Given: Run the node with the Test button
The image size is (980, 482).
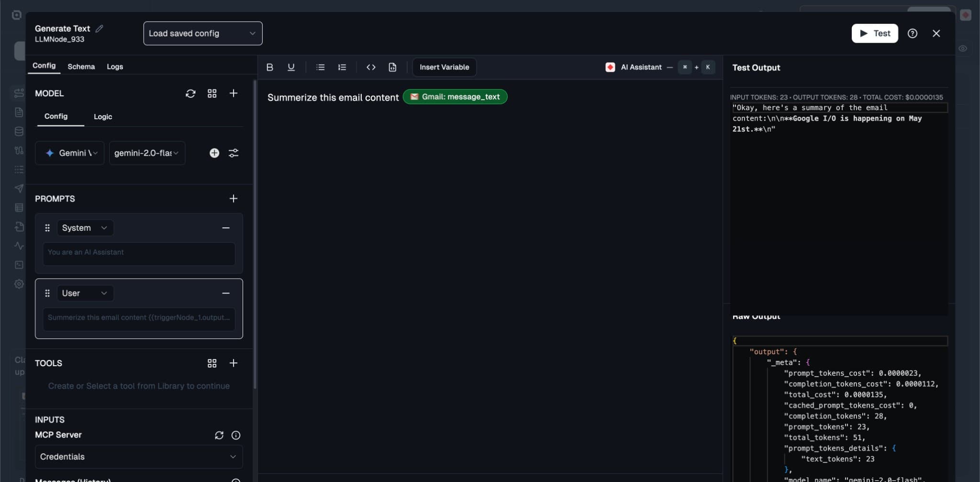Looking at the screenshot, I should (x=874, y=33).
